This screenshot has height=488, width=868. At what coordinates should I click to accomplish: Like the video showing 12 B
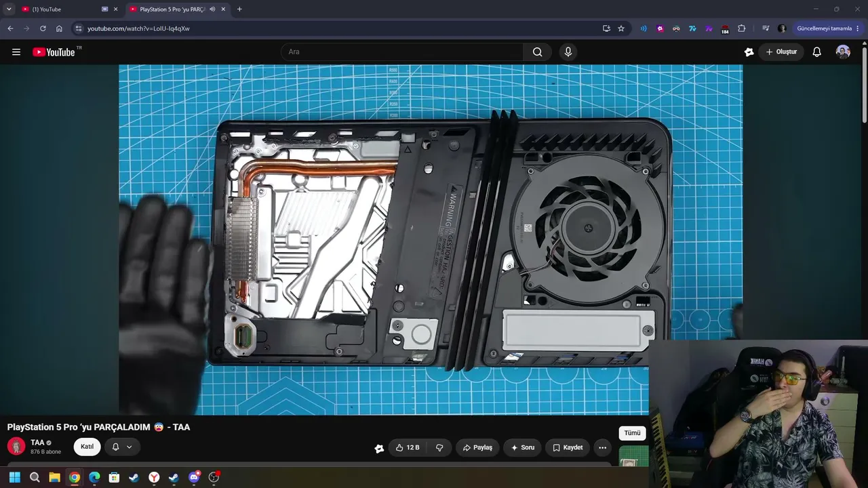[x=408, y=447]
